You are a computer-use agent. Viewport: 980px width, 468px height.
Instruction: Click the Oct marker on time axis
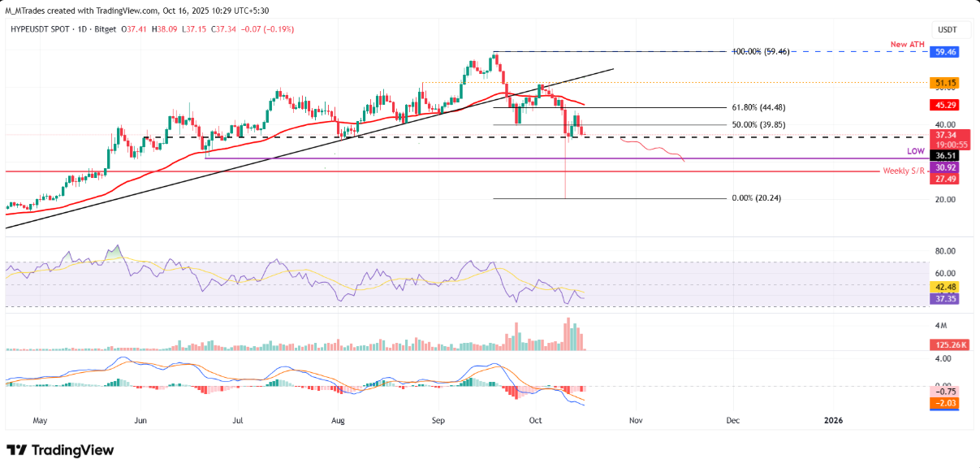535,421
